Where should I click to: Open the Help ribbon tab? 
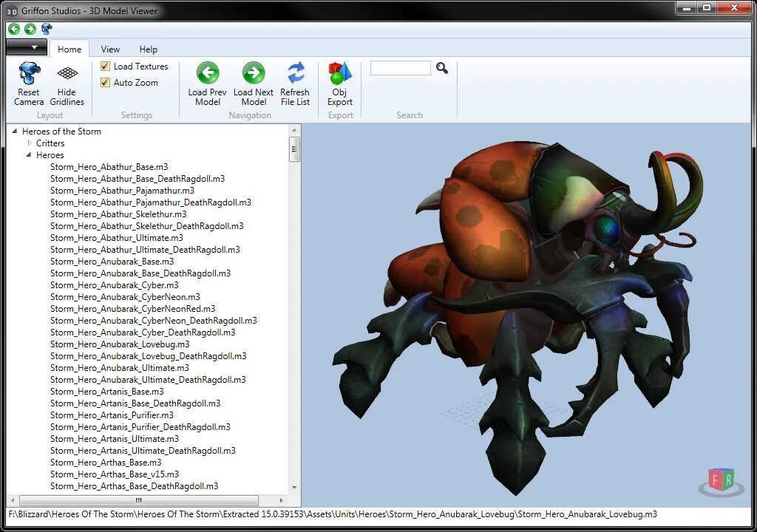(148, 50)
